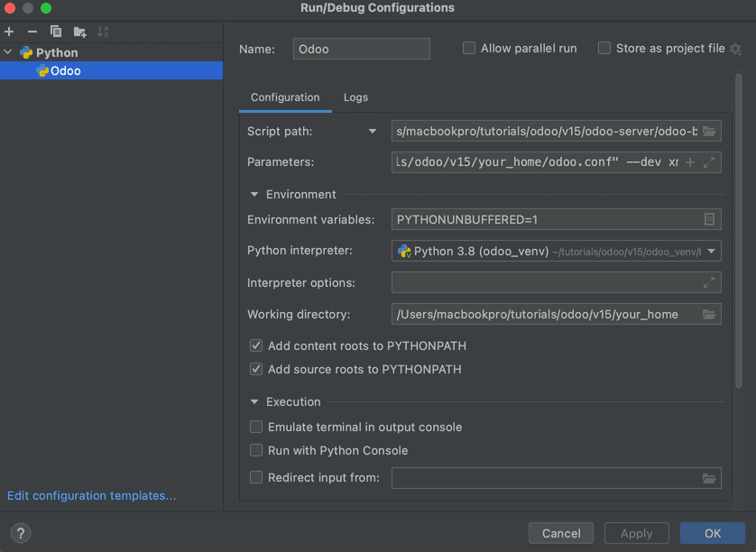Browse for the Working directory
This screenshot has width=756, height=552.
(709, 314)
